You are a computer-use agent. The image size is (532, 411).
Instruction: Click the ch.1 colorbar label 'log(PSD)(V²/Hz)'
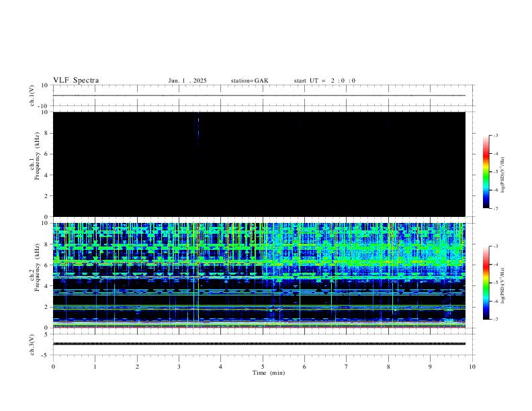point(502,175)
